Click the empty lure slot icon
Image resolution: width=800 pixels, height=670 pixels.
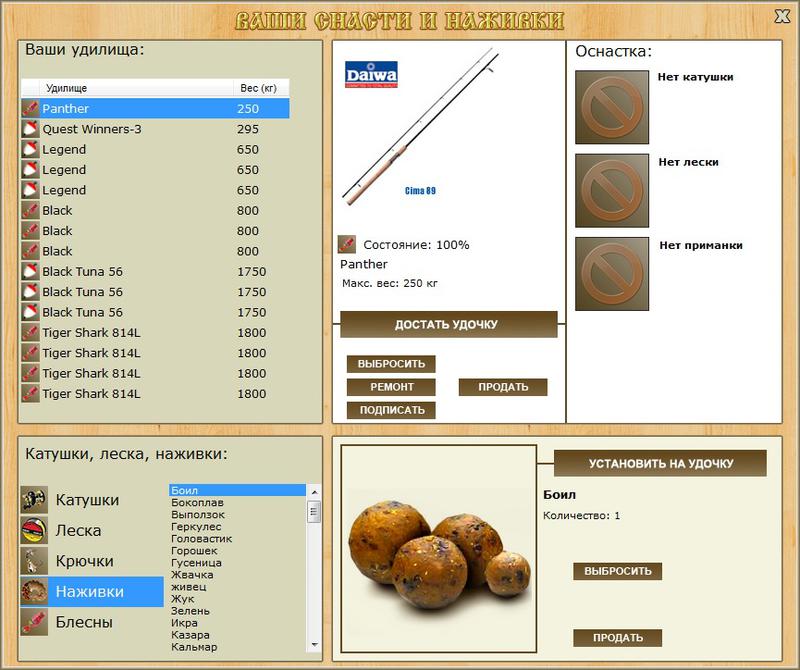(612, 274)
